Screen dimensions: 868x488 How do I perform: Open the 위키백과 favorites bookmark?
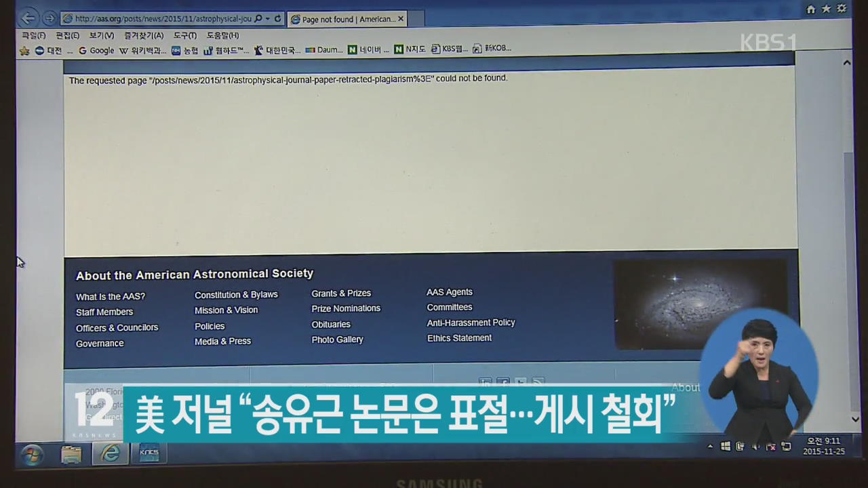pos(142,50)
